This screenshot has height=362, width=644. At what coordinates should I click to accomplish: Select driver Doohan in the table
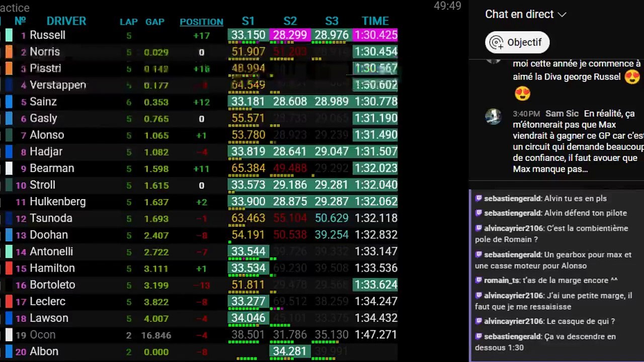tap(49, 235)
